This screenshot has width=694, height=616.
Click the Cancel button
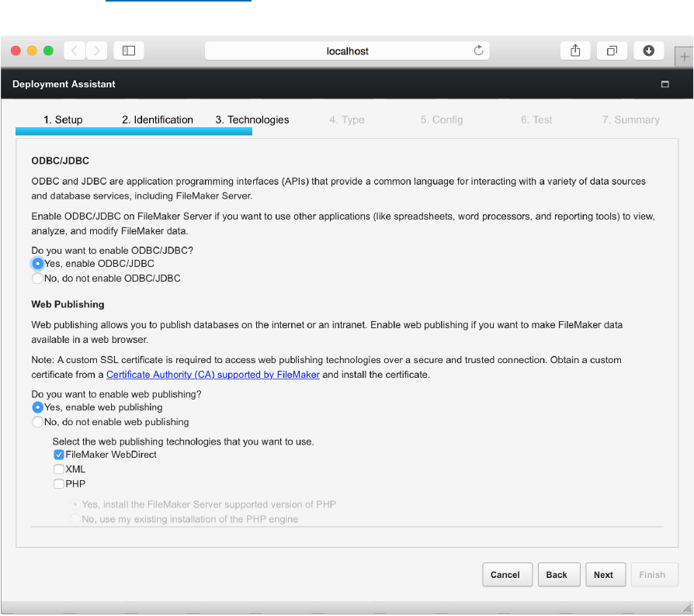[x=507, y=575]
